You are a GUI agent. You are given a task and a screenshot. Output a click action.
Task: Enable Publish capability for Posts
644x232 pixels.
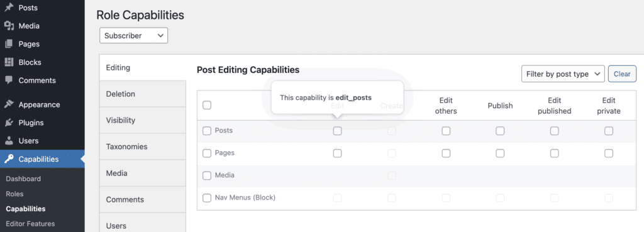[x=500, y=131]
